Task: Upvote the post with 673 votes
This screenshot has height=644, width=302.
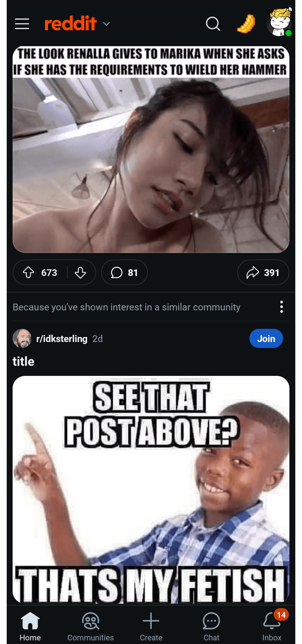Action: [29, 272]
